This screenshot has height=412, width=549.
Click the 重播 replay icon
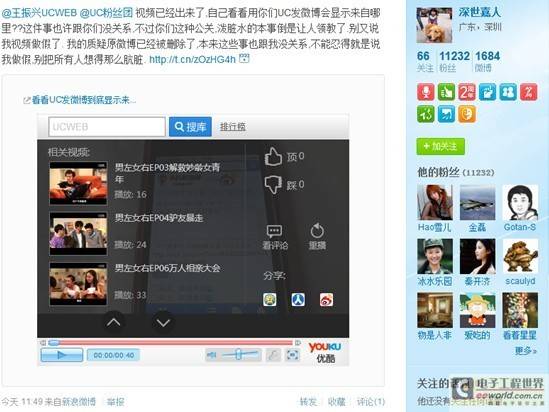(317, 230)
